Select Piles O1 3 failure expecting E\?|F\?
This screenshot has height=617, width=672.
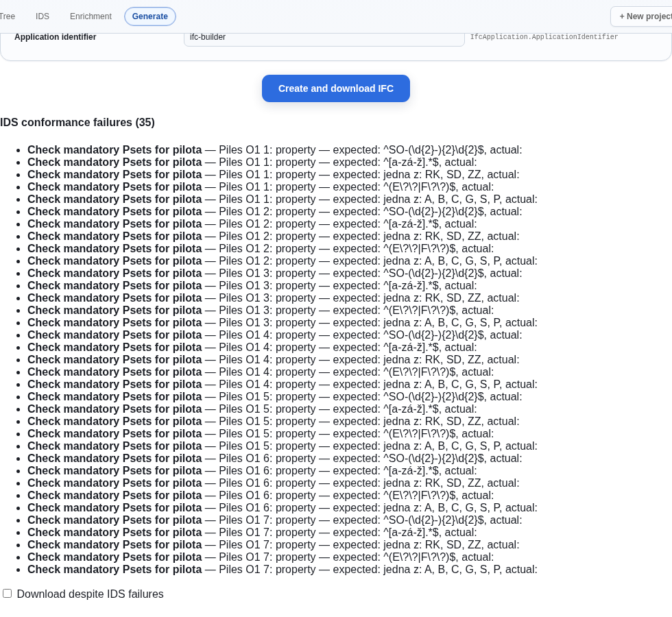click(x=261, y=311)
